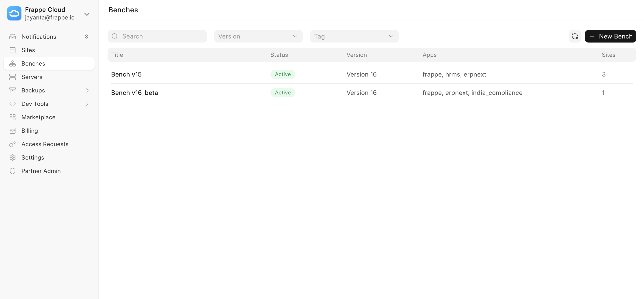Click the Frappe Cloud logo icon

[x=14, y=13]
